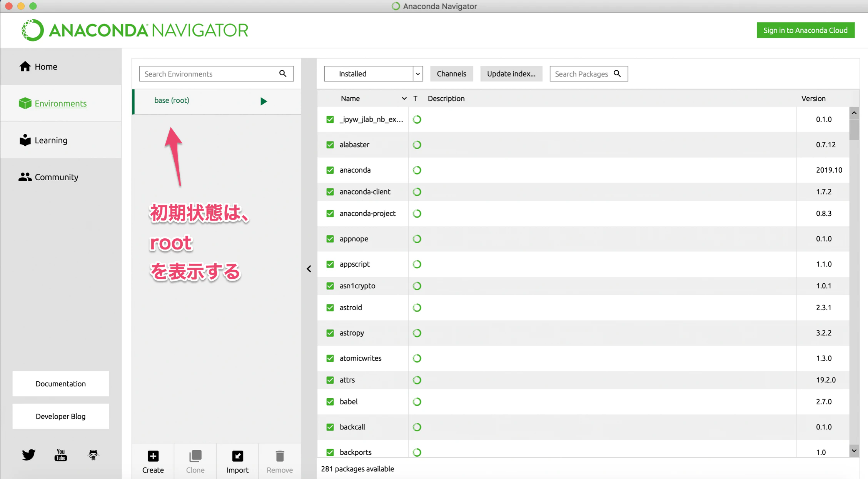This screenshot has width=868, height=479.
Task: Click the Import environment icon
Action: click(238, 456)
